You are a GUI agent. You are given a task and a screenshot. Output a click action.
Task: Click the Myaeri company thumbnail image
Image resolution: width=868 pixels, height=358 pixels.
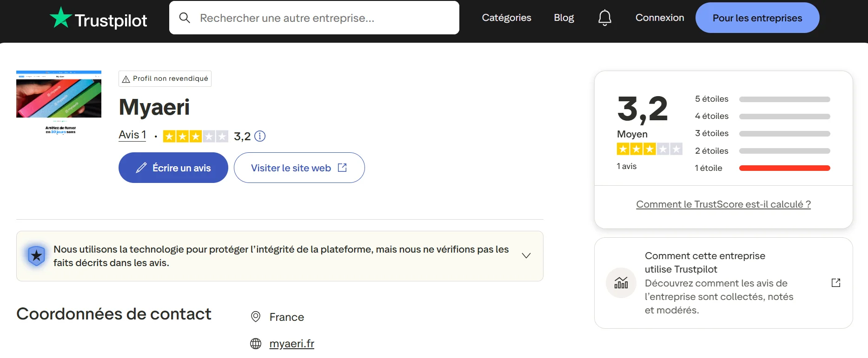[59, 103]
